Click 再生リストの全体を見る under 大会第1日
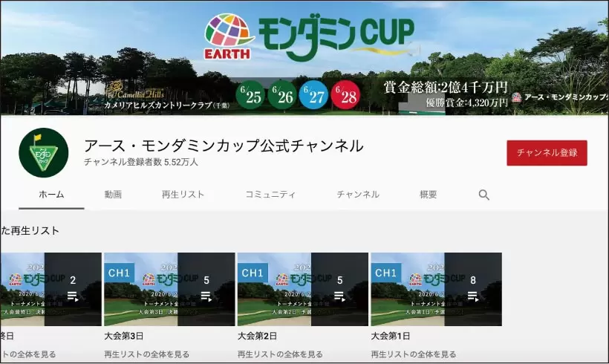609x364 pixels. coord(409,354)
